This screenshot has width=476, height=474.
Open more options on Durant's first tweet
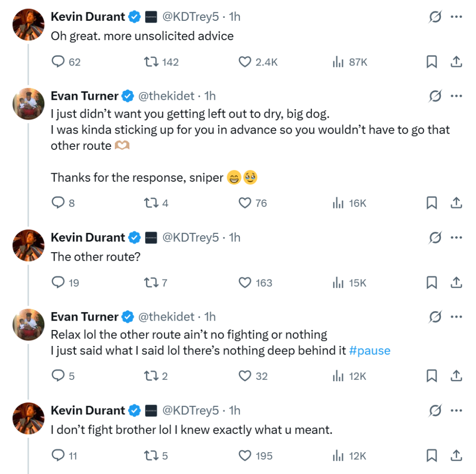(x=456, y=17)
